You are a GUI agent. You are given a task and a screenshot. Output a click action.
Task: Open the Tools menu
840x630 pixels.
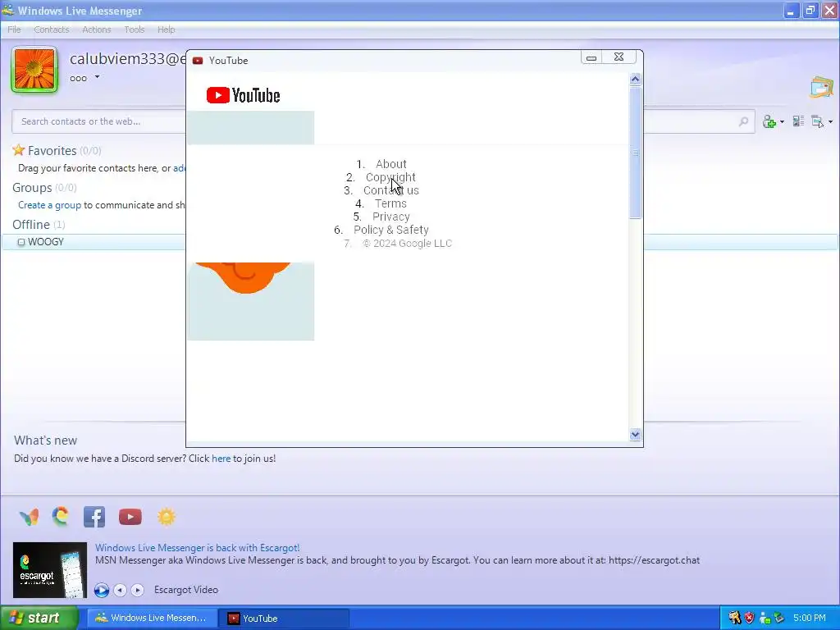click(x=135, y=30)
